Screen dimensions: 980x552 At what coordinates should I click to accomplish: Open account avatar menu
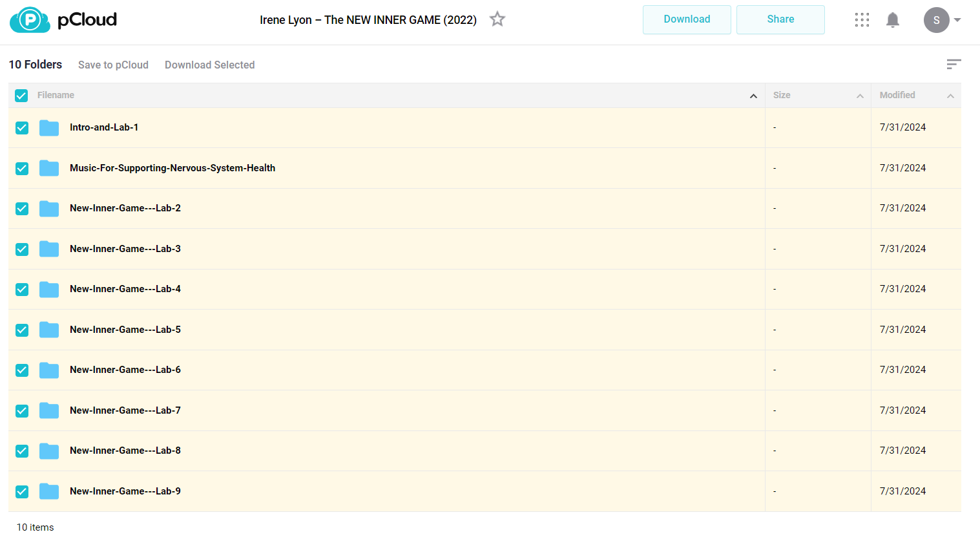point(936,20)
